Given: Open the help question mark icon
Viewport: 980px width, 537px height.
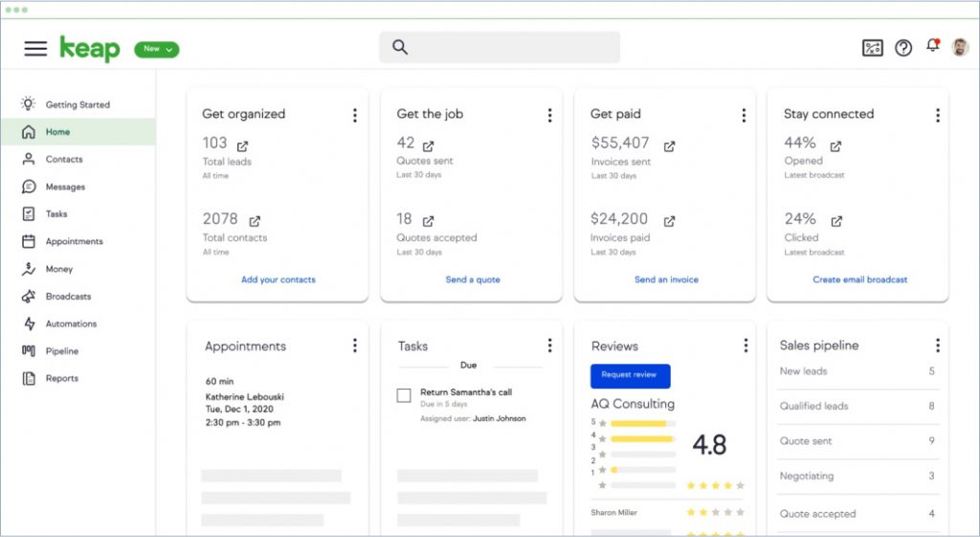Looking at the screenshot, I should [x=903, y=48].
